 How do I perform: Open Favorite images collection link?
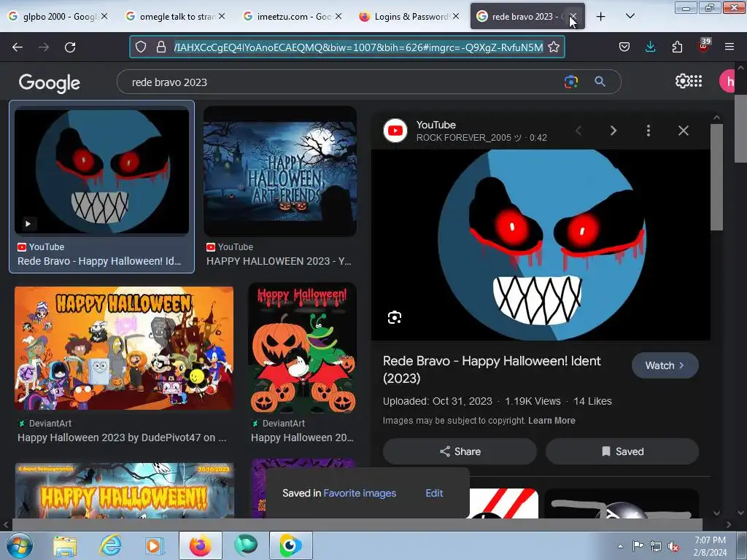(x=360, y=493)
